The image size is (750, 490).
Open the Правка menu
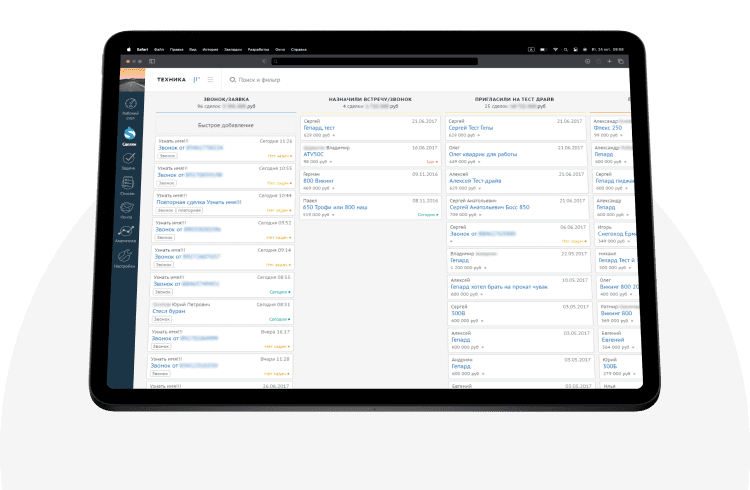pos(176,49)
